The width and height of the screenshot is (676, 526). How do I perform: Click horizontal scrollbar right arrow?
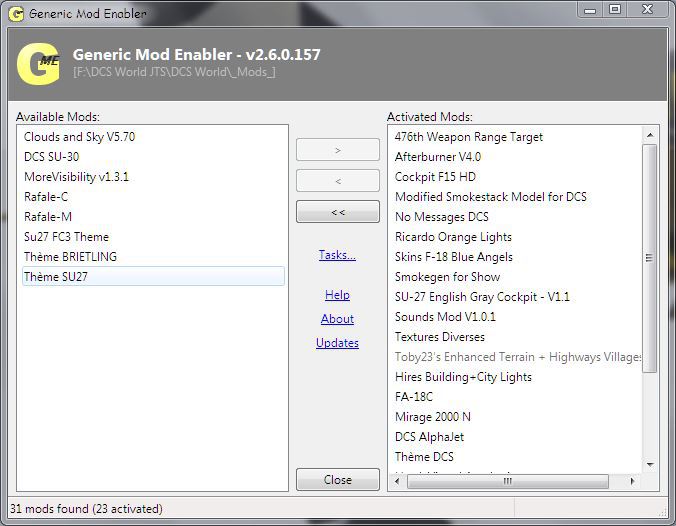pyautogui.click(x=632, y=481)
